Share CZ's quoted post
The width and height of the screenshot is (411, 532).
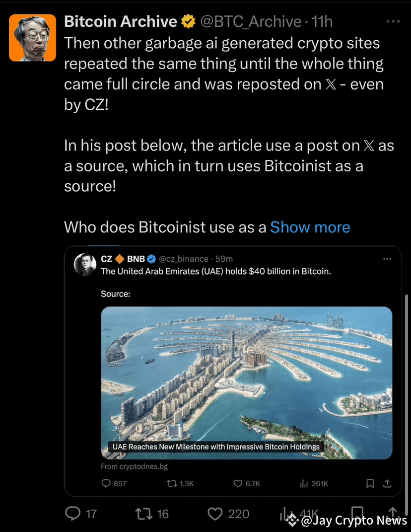388,483
